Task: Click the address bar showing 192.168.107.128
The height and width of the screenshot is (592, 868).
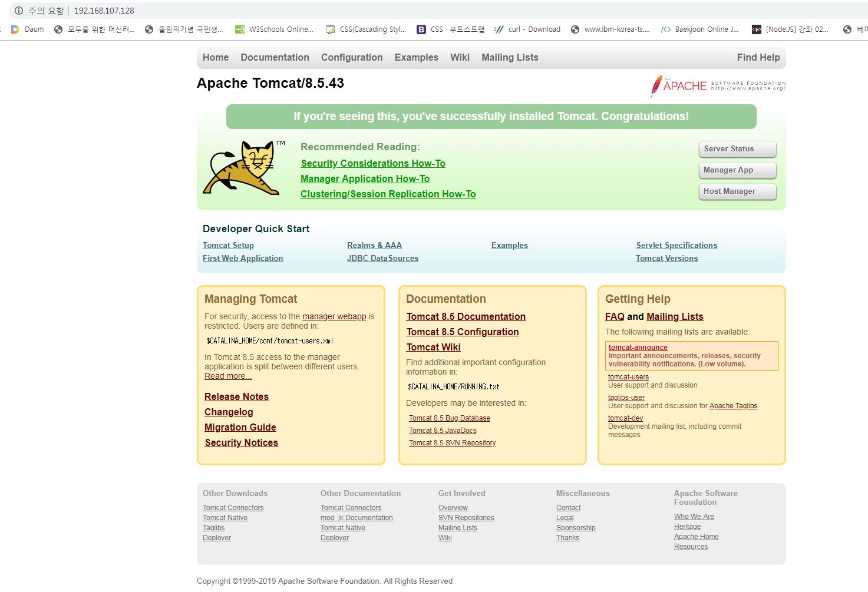Action: (x=104, y=11)
